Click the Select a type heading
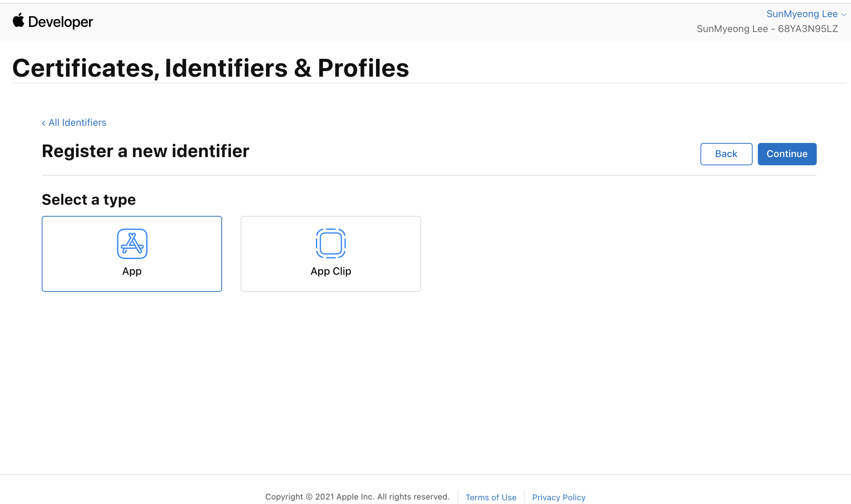This screenshot has height=504, width=851. (89, 200)
